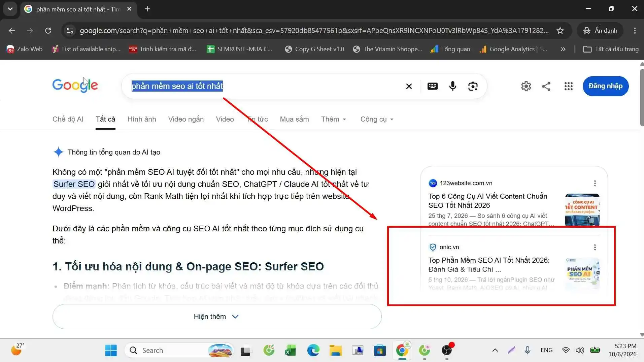Open Google quick settings gear
Image resolution: width=644 pixels, height=362 pixels.
coord(526,86)
